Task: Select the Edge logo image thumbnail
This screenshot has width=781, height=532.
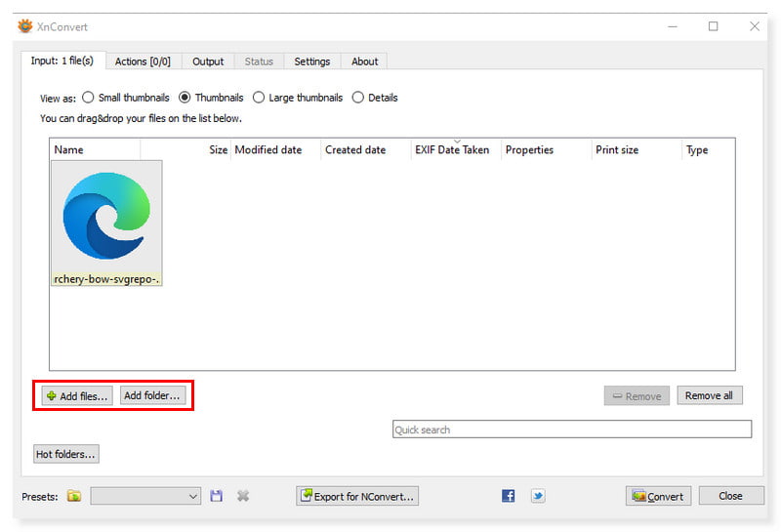Action: [106, 217]
